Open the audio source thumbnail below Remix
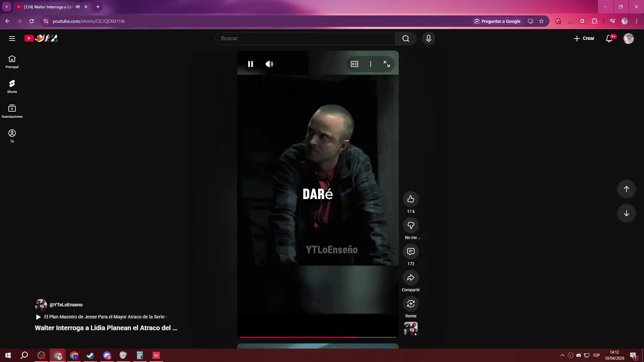Screen dimensions: 644x362 [x=411, y=329]
